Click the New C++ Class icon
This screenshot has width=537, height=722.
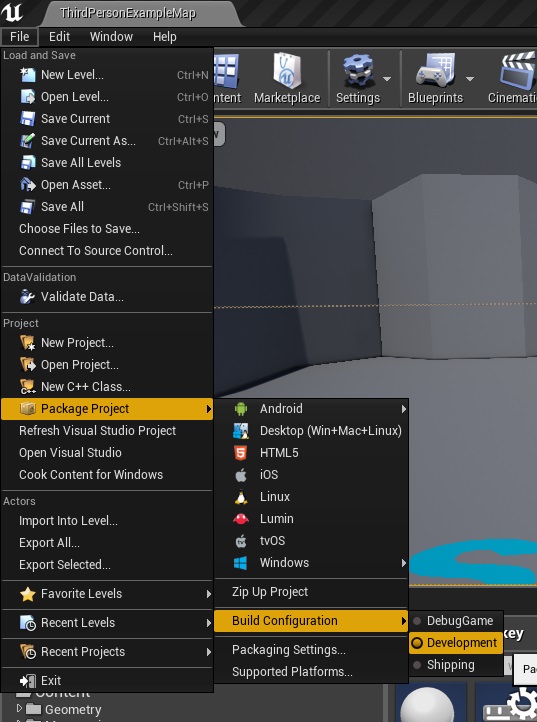[x=28, y=387]
